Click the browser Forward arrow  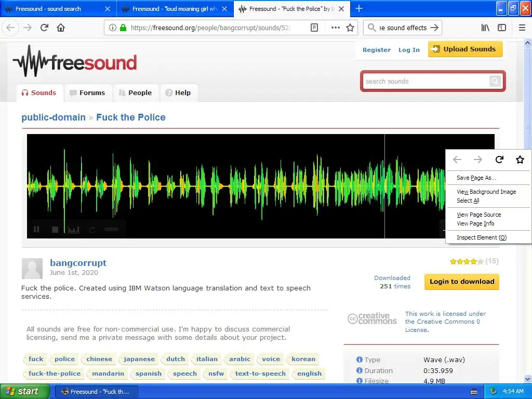pyautogui.click(x=28, y=28)
